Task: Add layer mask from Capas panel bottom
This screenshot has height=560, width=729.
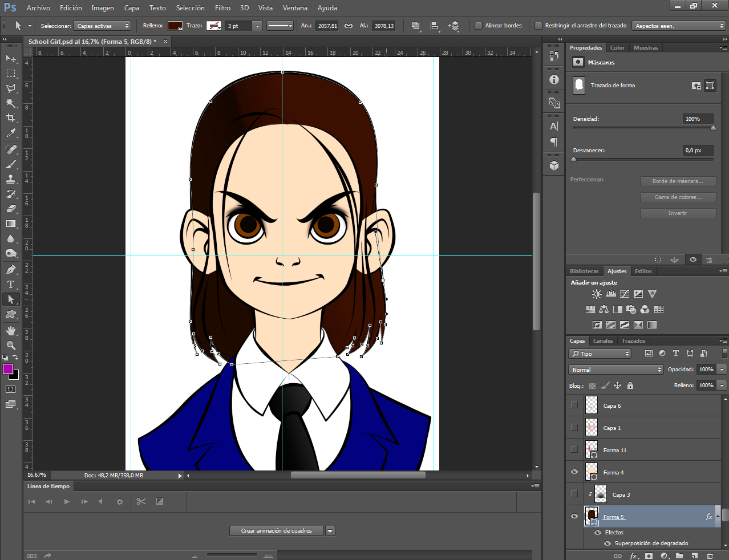Action: [x=649, y=555]
